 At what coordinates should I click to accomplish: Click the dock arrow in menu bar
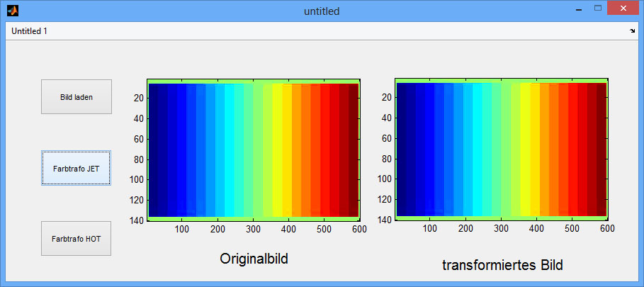pos(633,31)
